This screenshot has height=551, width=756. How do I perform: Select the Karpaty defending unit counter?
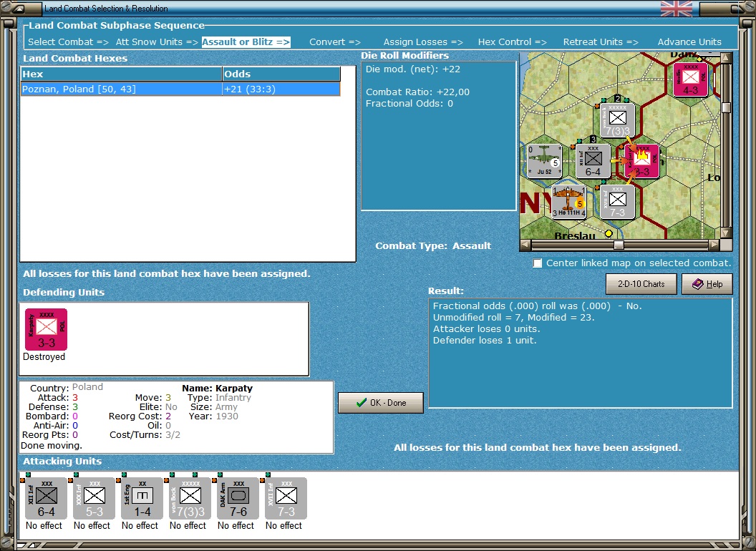click(47, 330)
